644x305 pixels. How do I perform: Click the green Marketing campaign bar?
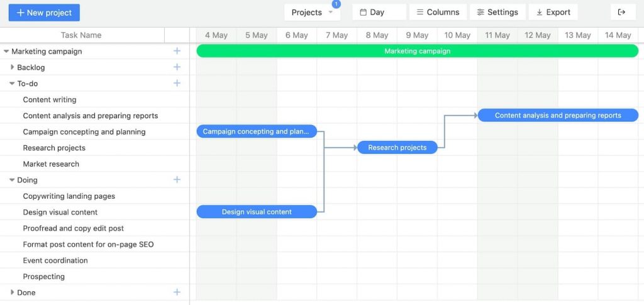(417, 51)
